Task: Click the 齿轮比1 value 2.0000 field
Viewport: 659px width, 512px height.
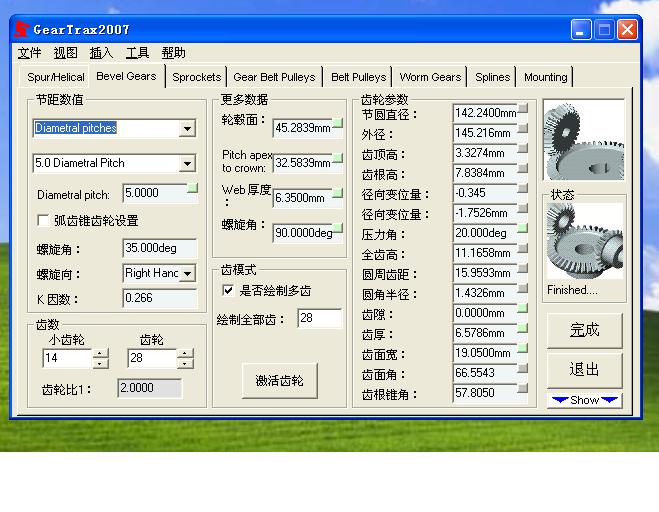Action: click(x=150, y=388)
